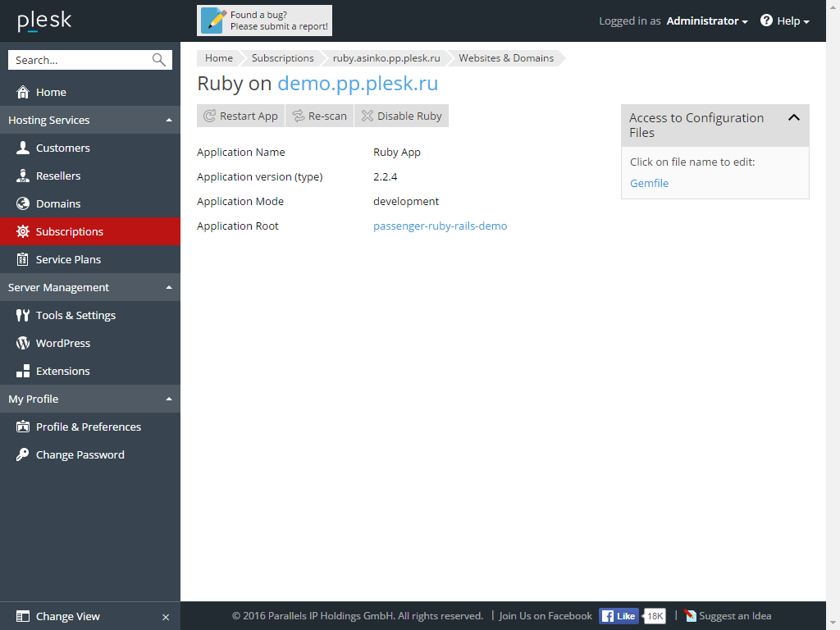The image size is (840, 630).
Task: Click the Resellers icon in sidebar
Action: pyautogui.click(x=23, y=176)
